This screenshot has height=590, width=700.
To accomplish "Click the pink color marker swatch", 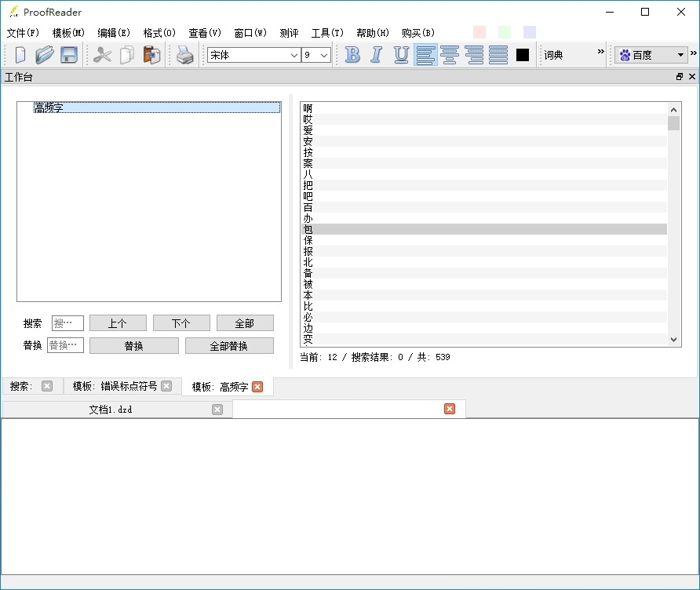I will [x=479, y=32].
